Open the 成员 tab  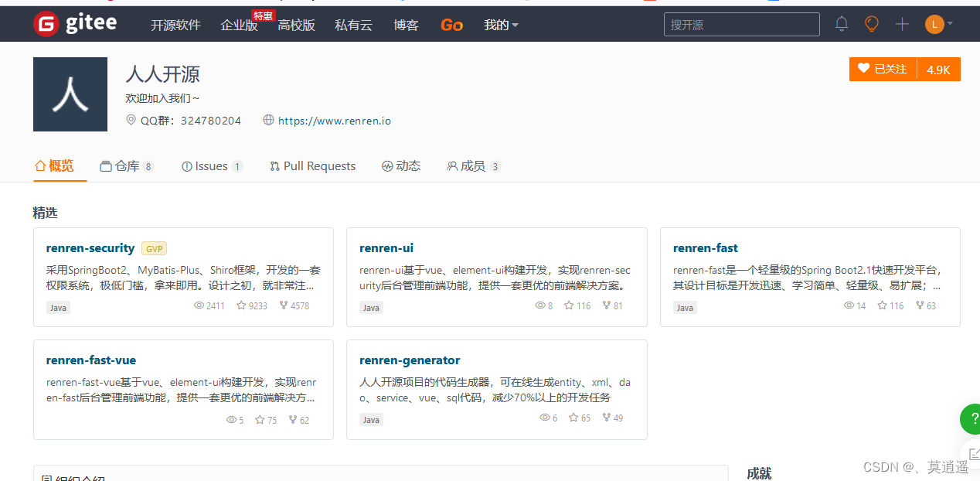pos(474,166)
